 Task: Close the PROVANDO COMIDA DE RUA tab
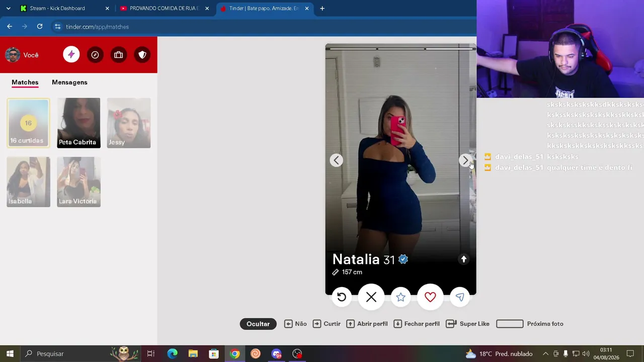(207, 9)
